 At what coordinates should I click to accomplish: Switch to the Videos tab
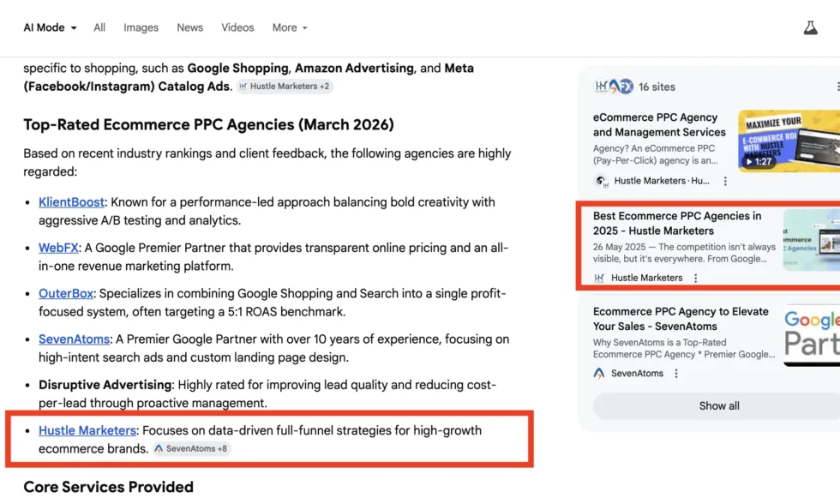coord(237,27)
